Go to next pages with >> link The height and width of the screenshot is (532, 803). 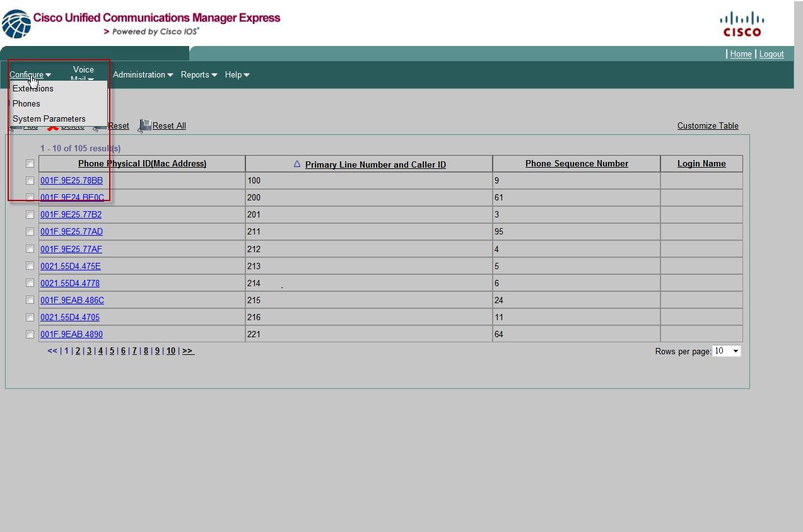tap(188, 351)
